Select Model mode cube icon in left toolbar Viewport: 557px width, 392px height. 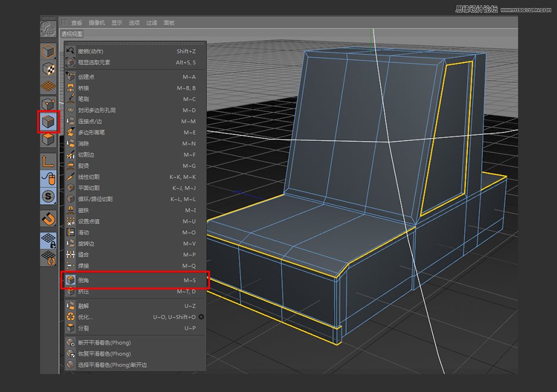[x=48, y=51]
